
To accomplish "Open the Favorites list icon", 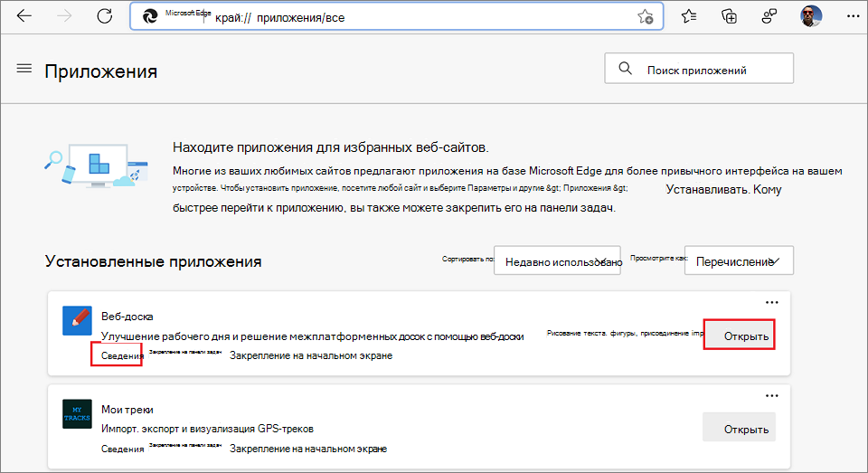I will (689, 16).
